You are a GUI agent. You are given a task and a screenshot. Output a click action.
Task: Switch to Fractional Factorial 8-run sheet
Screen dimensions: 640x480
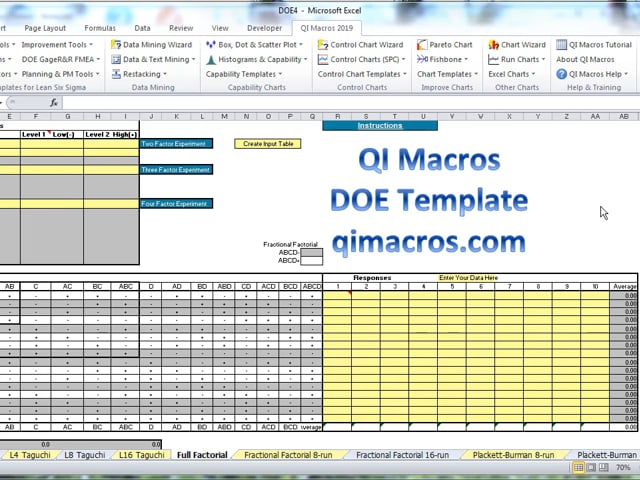[x=288, y=455]
